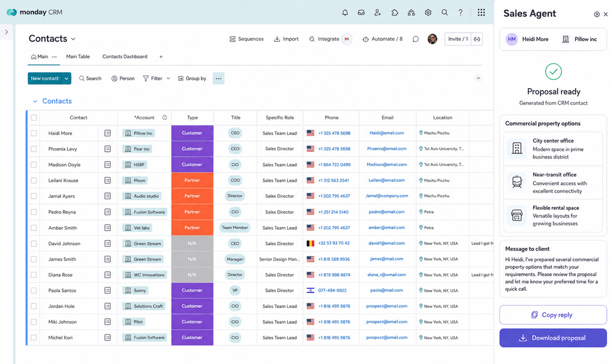Click the monday CRM logo
This screenshot has height=364, width=612.
[34, 12]
